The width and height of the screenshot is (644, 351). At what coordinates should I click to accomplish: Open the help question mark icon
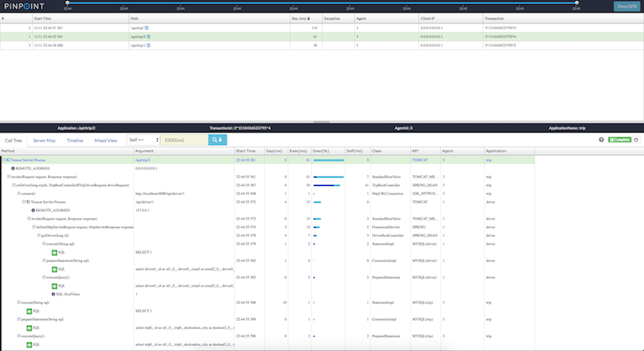(x=601, y=140)
